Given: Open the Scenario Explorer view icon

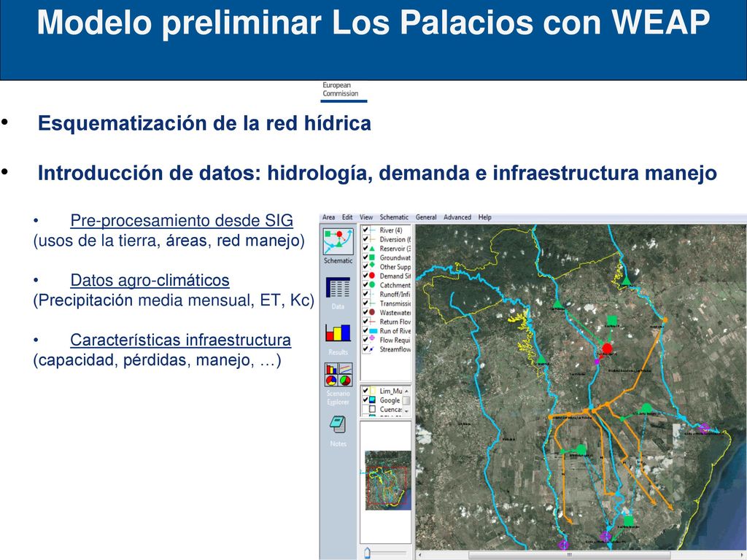Looking at the screenshot, I should (x=338, y=374).
